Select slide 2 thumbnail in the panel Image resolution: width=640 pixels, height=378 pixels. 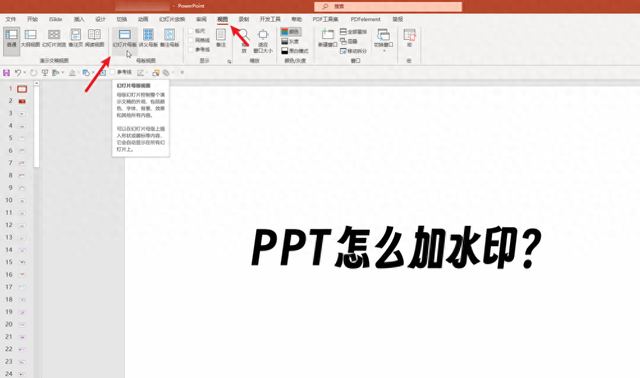[x=22, y=101]
